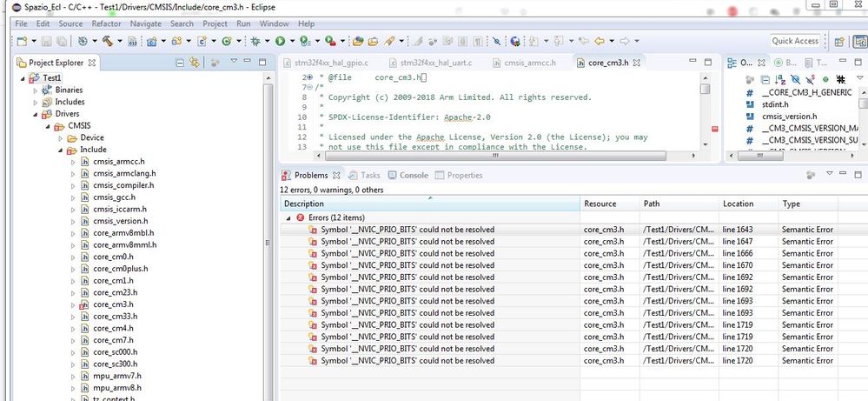Screen dimensions: 868x401
Task: Click the New file toolbar icon
Action: pos(22,41)
